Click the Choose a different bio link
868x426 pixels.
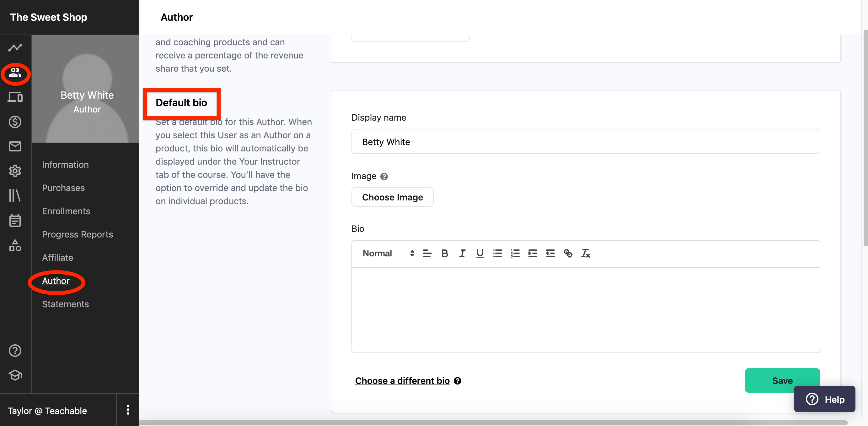click(402, 381)
